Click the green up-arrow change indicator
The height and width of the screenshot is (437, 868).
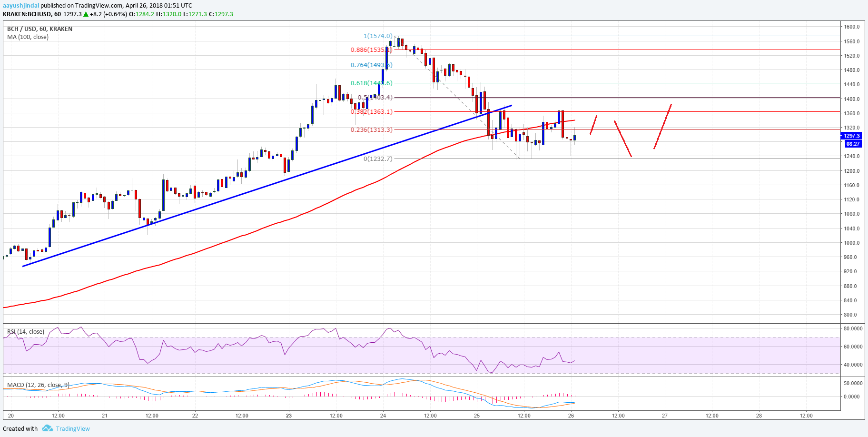(x=86, y=14)
